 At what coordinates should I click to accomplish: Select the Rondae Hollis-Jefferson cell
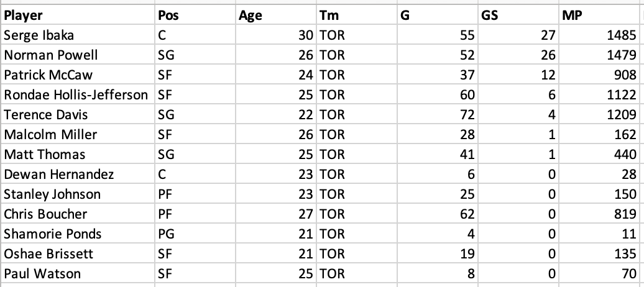78,95
